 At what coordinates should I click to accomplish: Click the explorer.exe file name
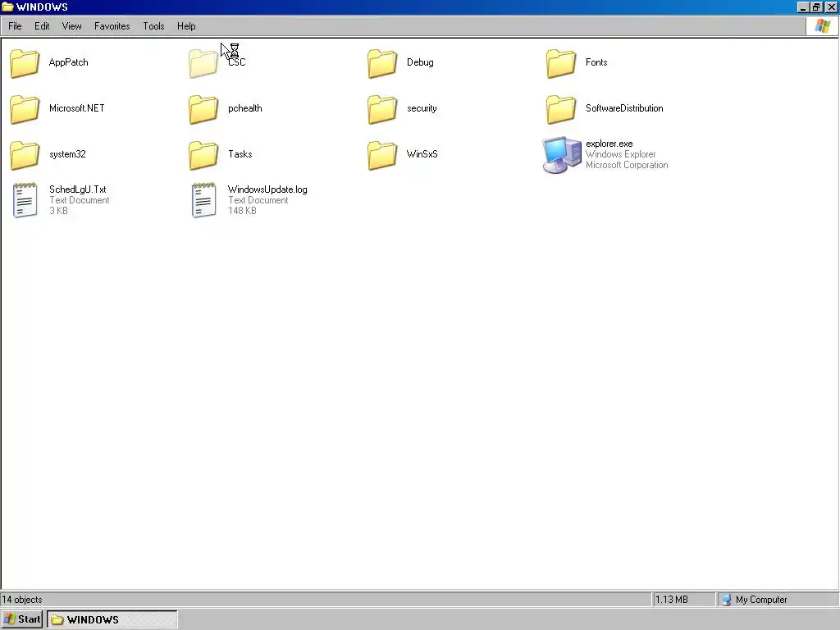pyautogui.click(x=609, y=144)
